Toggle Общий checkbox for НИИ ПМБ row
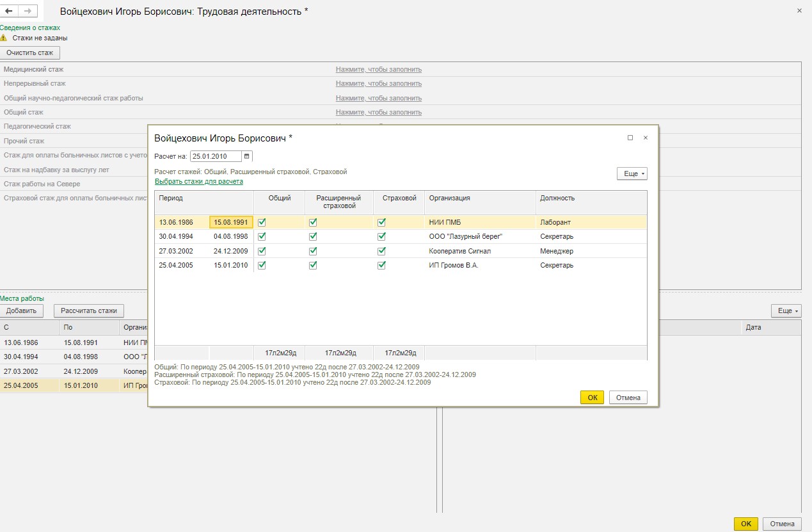The height and width of the screenshot is (532, 812). point(262,222)
